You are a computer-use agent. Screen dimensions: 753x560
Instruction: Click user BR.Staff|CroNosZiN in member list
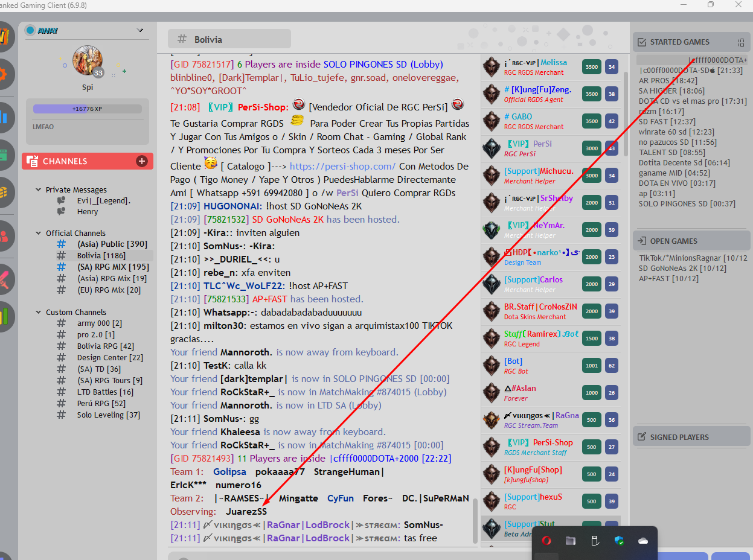tap(540, 307)
